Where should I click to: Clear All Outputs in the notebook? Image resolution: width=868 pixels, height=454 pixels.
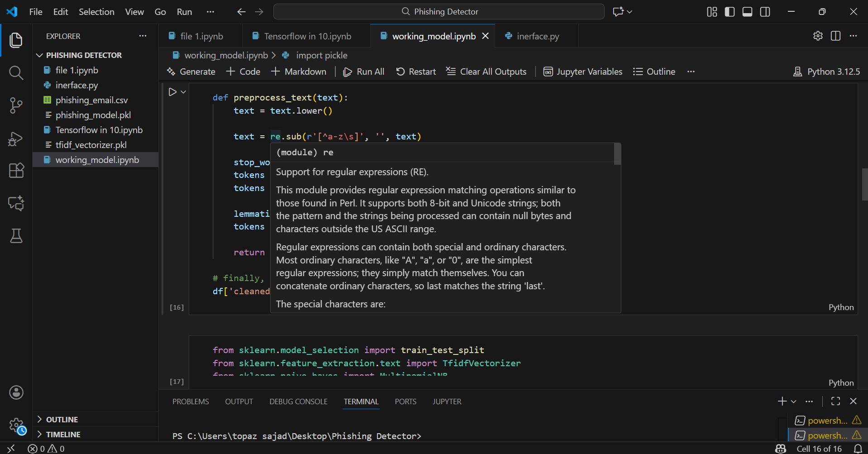(x=486, y=72)
